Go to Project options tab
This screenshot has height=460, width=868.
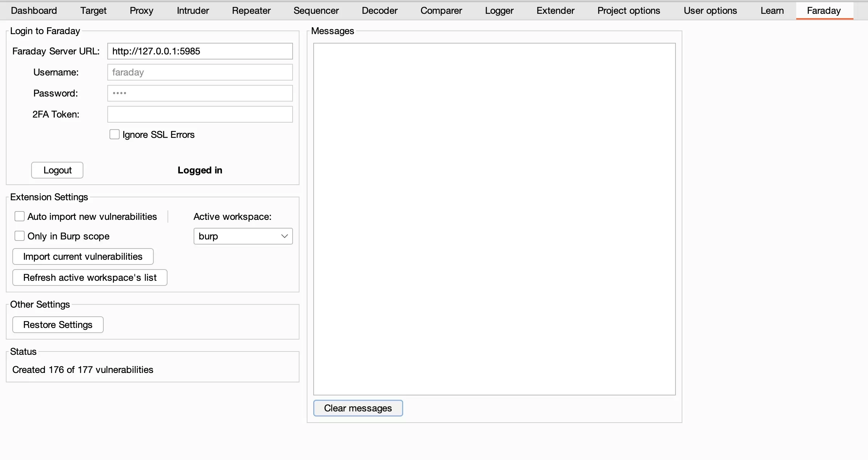pyautogui.click(x=628, y=10)
